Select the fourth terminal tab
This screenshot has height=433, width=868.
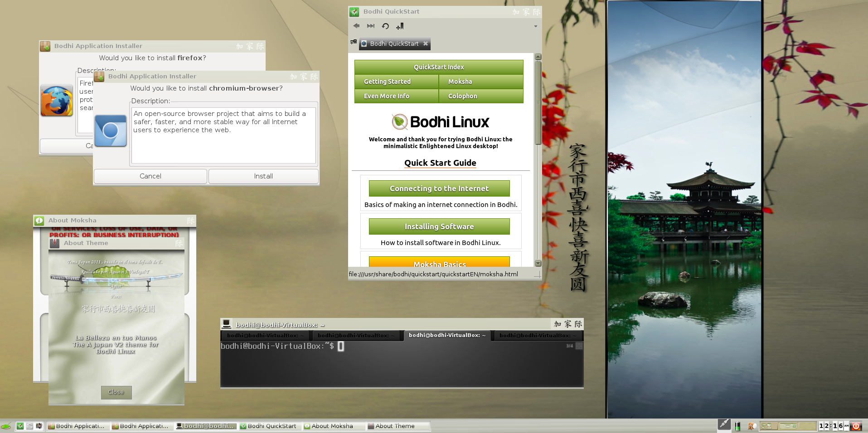(538, 336)
